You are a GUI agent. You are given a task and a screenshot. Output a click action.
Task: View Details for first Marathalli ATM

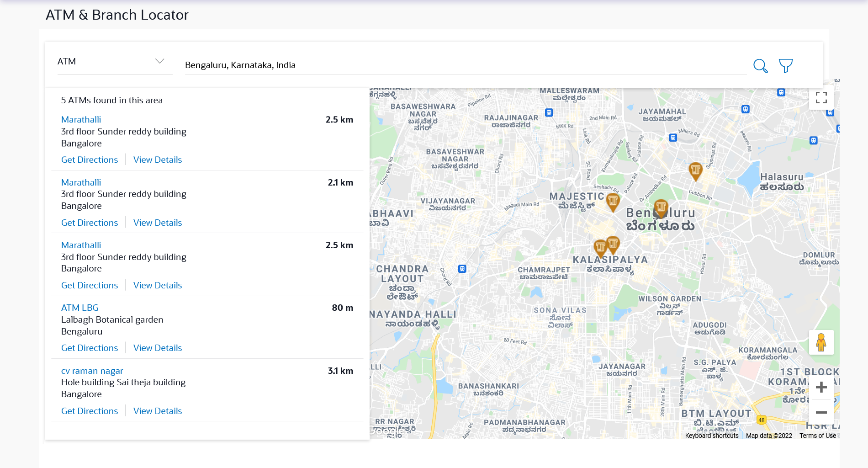(158, 160)
